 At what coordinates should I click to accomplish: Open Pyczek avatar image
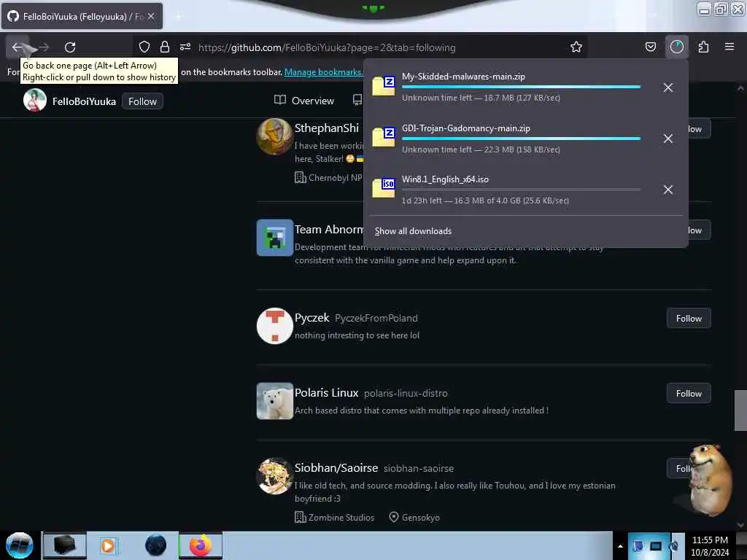[274, 326]
